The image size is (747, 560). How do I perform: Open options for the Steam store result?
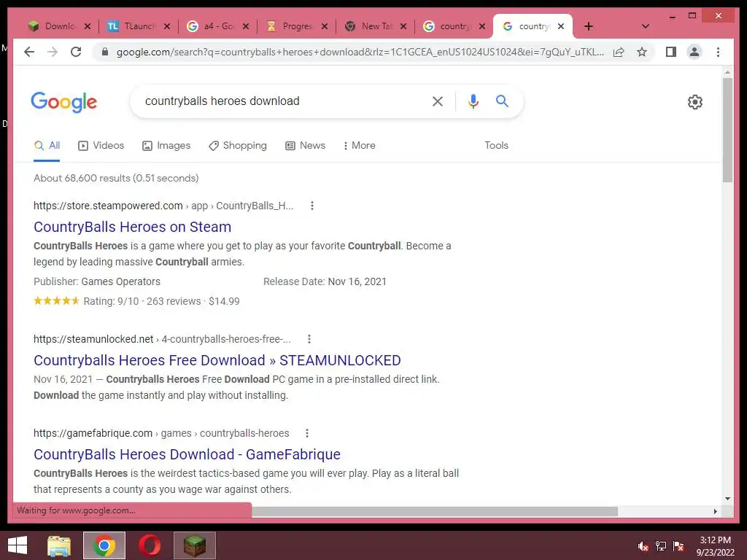312,206
